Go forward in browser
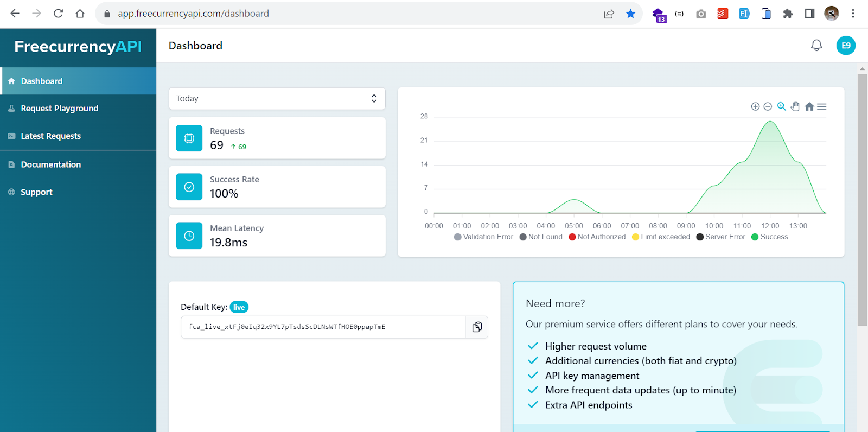 coord(36,14)
